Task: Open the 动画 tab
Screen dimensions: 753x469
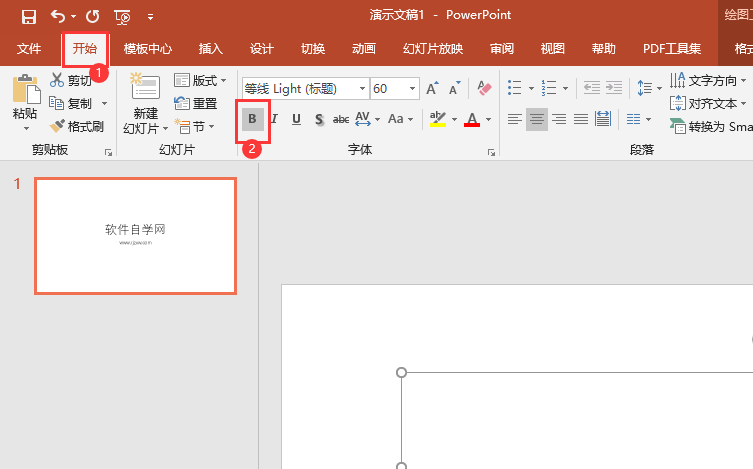Action: pyautogui.click(x=364, y=48)
